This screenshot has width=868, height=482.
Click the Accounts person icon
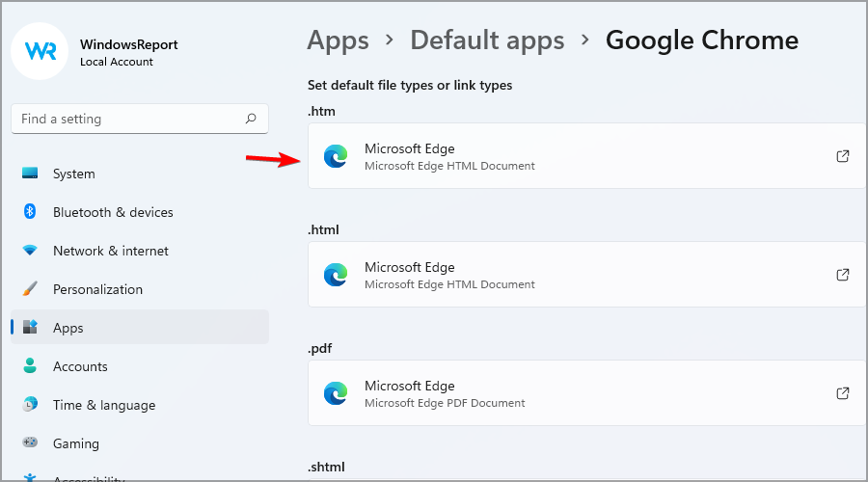click(30, 366)
